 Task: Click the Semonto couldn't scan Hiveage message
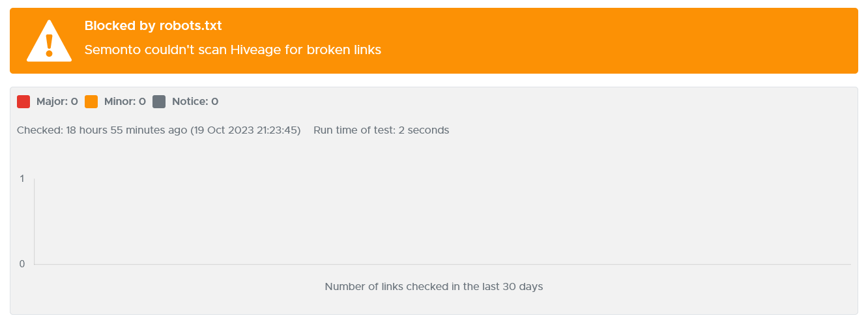[233, 50]
